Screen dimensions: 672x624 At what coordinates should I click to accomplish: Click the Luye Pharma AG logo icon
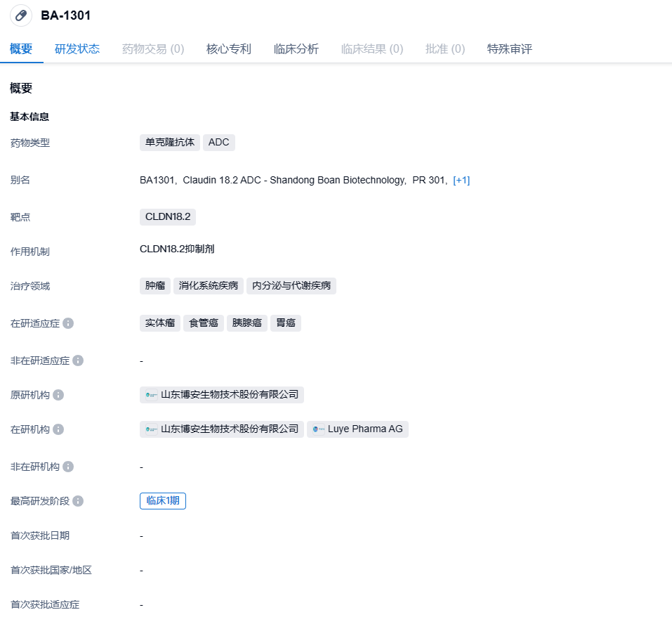tap(319, 429)
